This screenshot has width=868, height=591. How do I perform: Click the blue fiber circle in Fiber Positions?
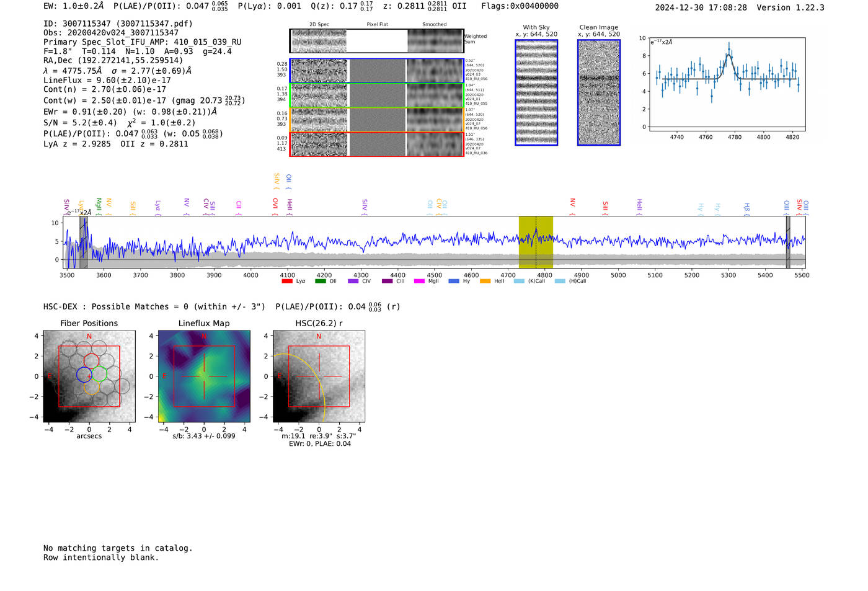84,374
